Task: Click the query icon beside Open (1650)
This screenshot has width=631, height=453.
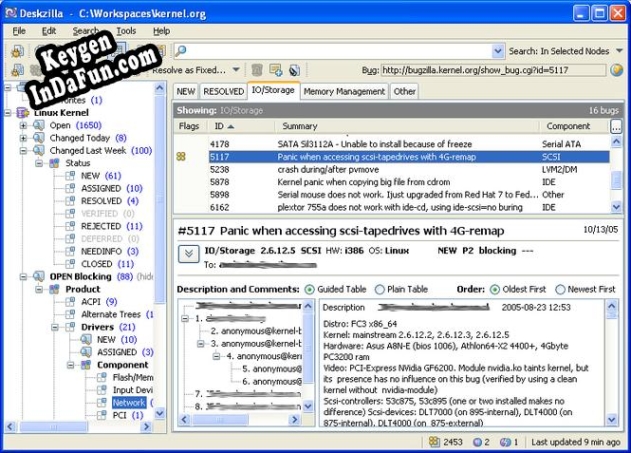Action: [x=39, y=125]
